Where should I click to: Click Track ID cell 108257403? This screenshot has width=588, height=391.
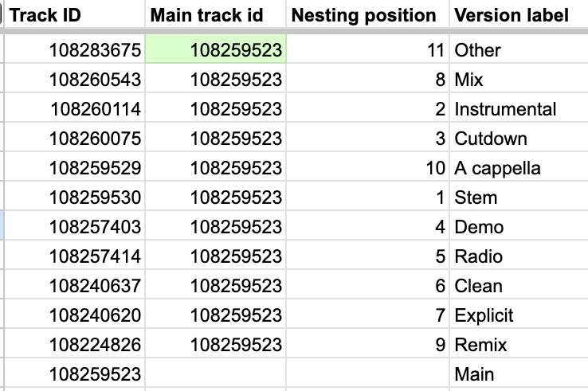(75, 225)
